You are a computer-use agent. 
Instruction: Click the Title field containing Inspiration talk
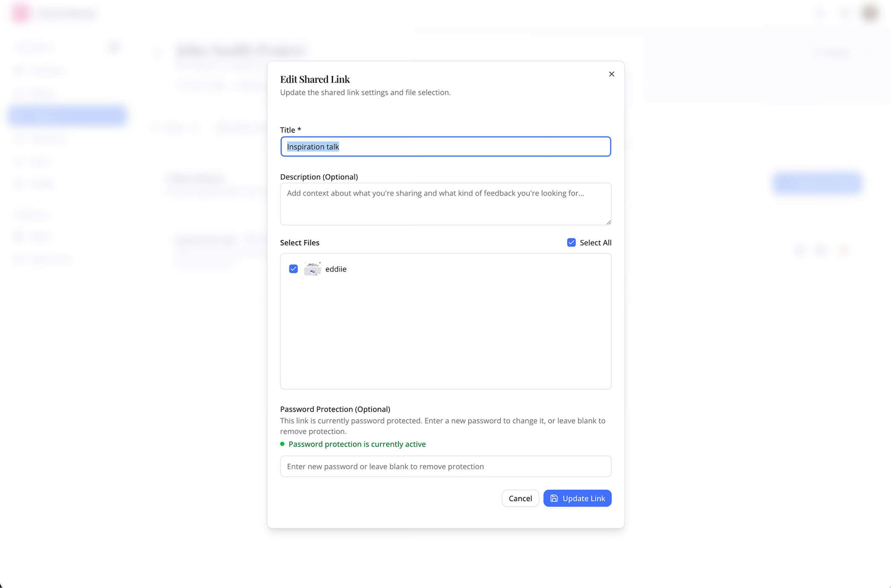(x=445, y=147)
